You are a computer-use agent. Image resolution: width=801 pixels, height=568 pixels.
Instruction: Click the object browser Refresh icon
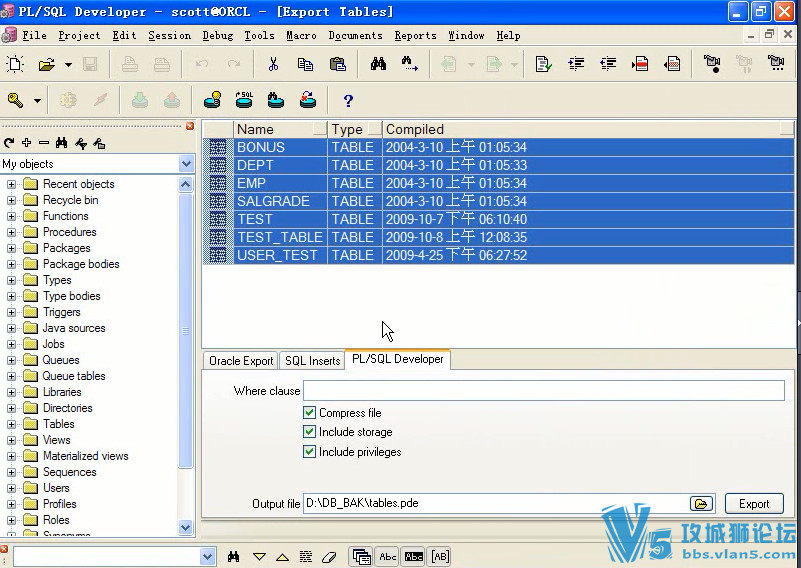(9, 144)
